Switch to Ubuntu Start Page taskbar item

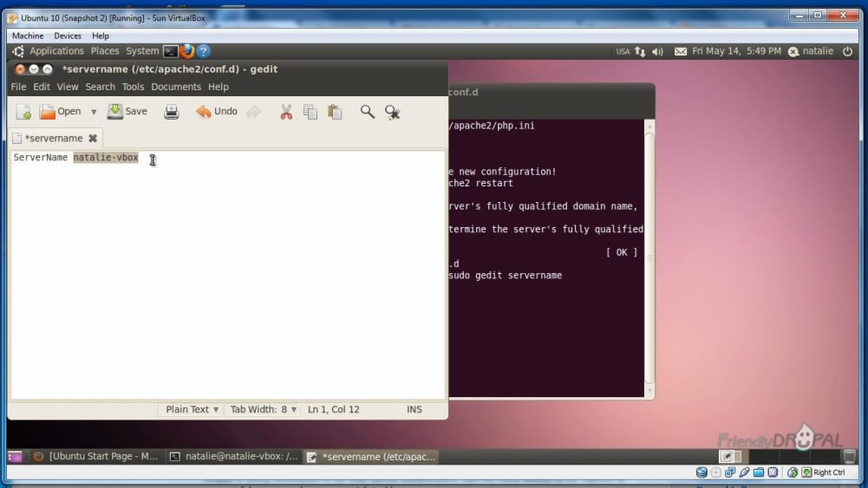[96, 457]
